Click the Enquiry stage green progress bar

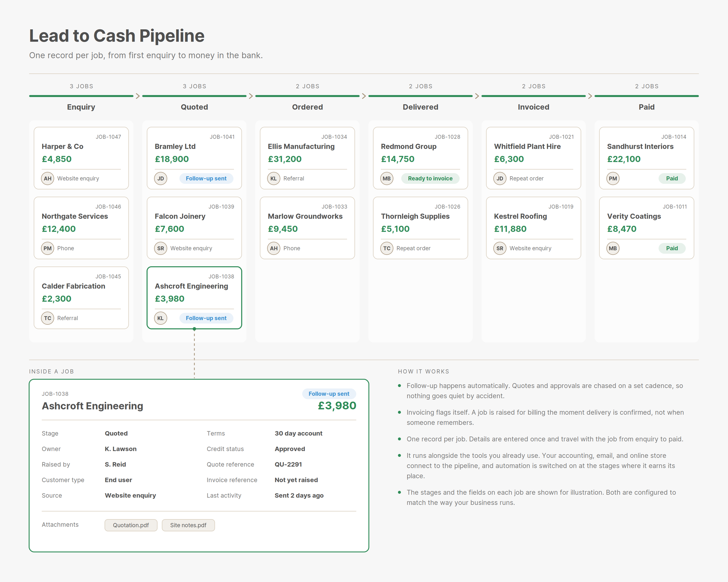pyautogui.click(x=81, y=96)
